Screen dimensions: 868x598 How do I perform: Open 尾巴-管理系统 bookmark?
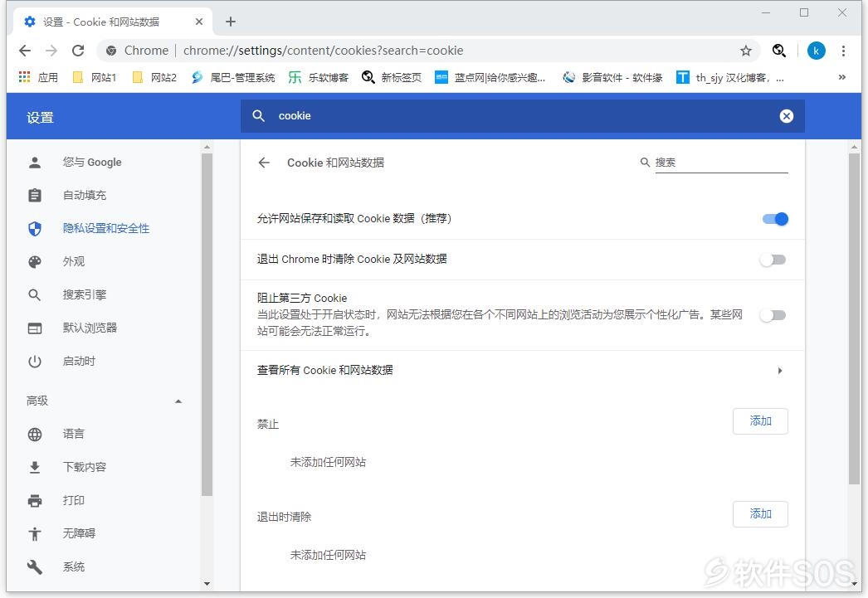tap(233, 77)
